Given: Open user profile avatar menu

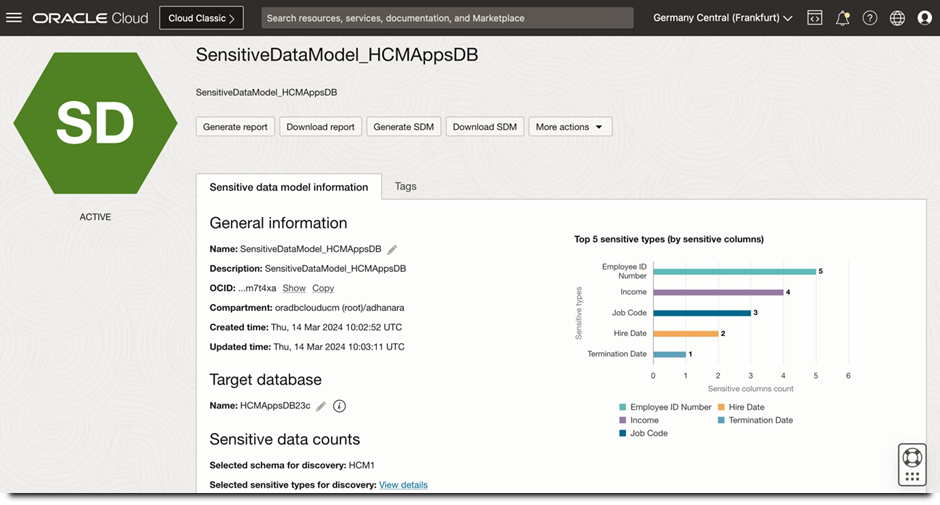Looking at the screenshot, I should pyautogui.click(x=924, y=18).
